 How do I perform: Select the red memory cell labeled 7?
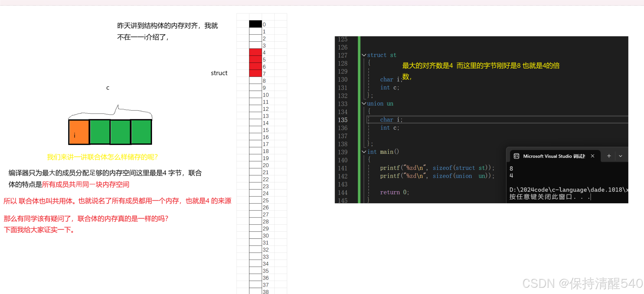[255, 73]
